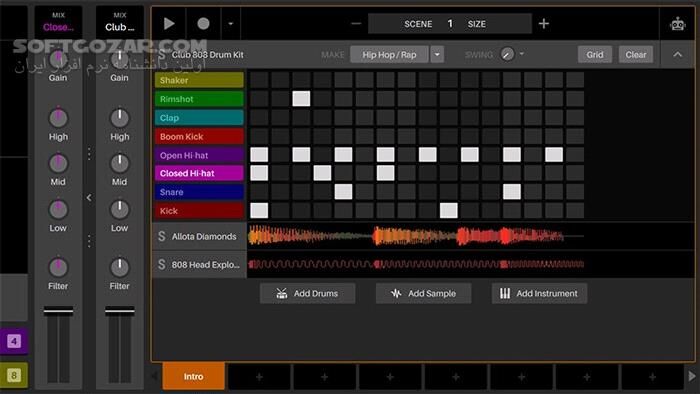Select the olive pad numbered 8

click(x=14, y=375)
